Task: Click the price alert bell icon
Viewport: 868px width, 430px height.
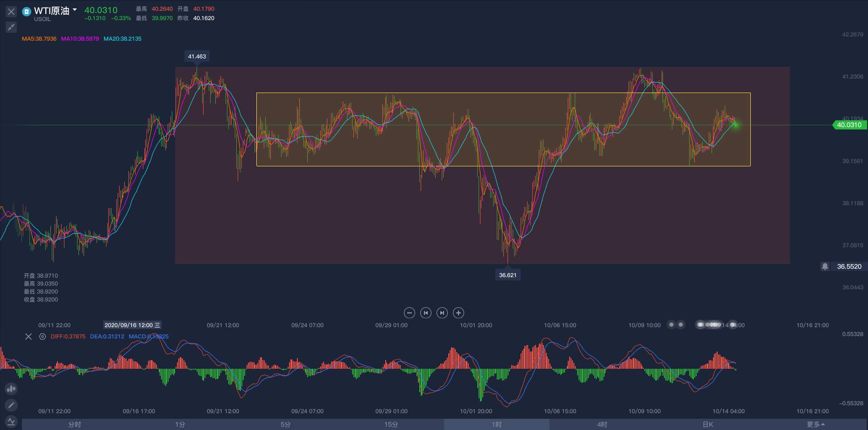Action: (x=825, y=266)
